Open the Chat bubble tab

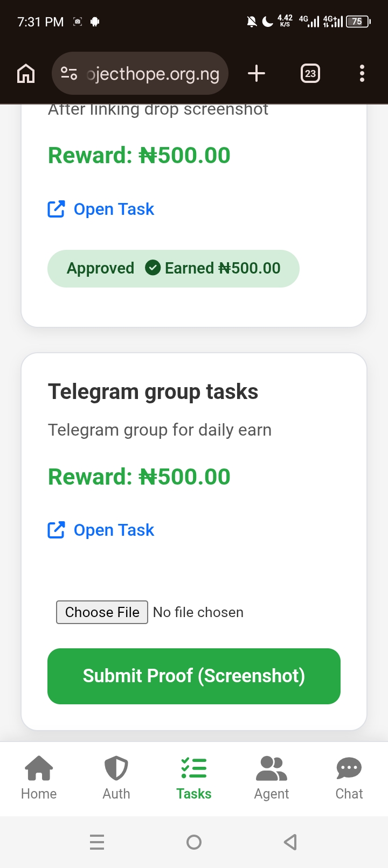pos(349,778)
